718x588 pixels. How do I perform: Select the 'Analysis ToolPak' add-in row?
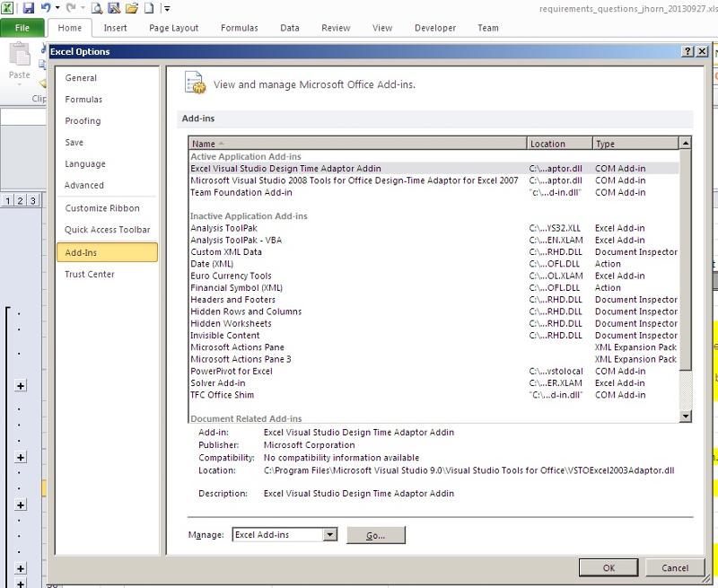click(x=433, y=228)
